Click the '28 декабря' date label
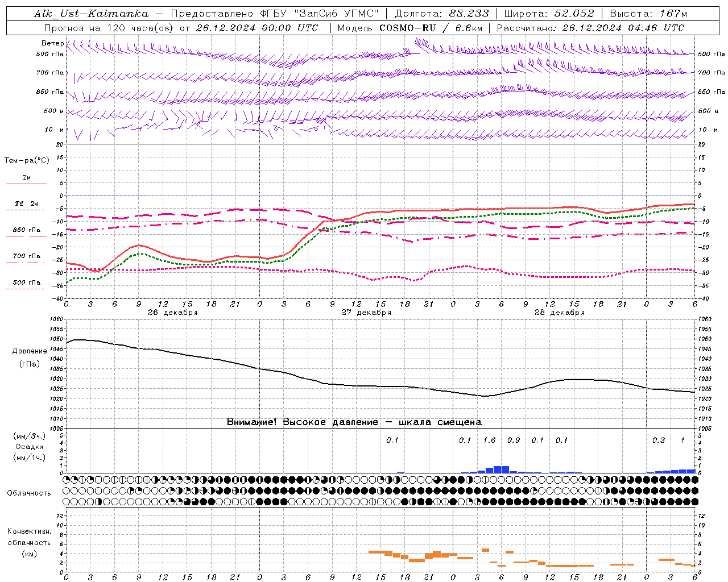Image resolution: width=728 pixels, height=582 pixels. pyautogui.click(x=560, y=313)
